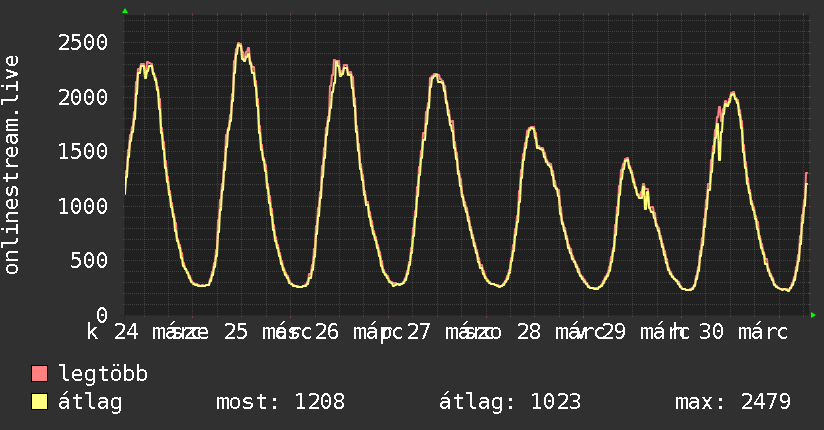
Task: Click the 1000 y-axis label
Action: click(x=83, y=206)
